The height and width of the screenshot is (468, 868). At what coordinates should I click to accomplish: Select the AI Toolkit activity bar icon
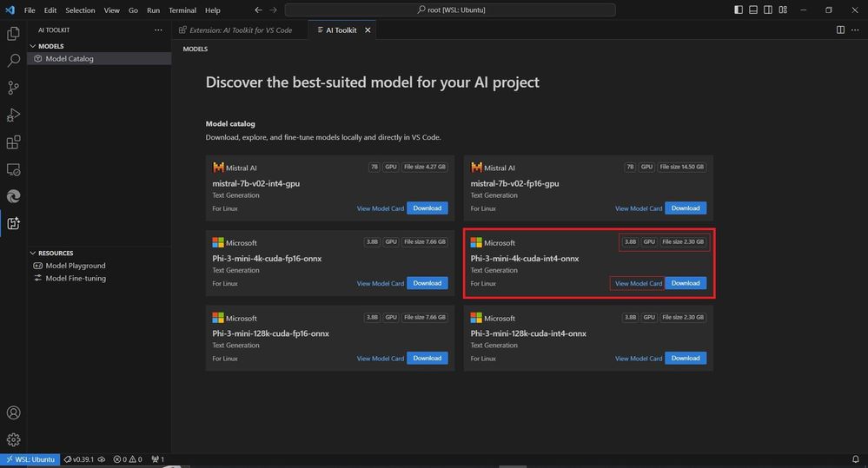13,223
